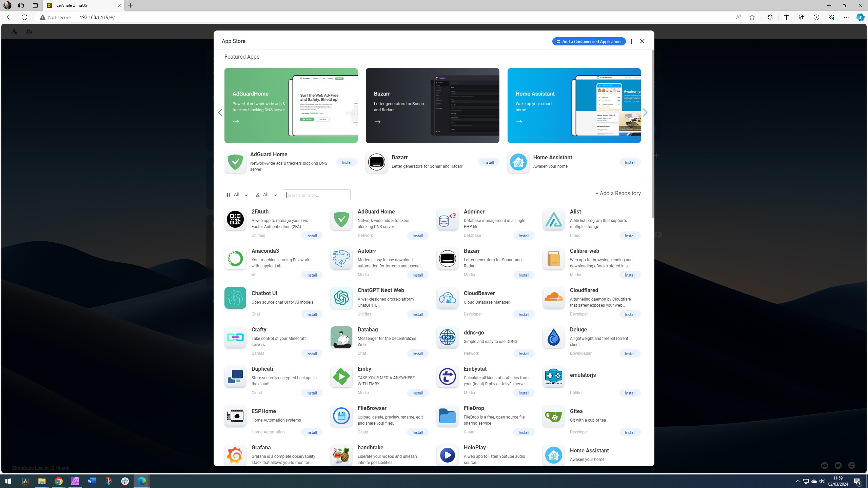Image resolution: width=868 pixels, height=488 pixels.
Task: Click the Emby play icon
Action: pyautogui.click(x=341, y=377)
